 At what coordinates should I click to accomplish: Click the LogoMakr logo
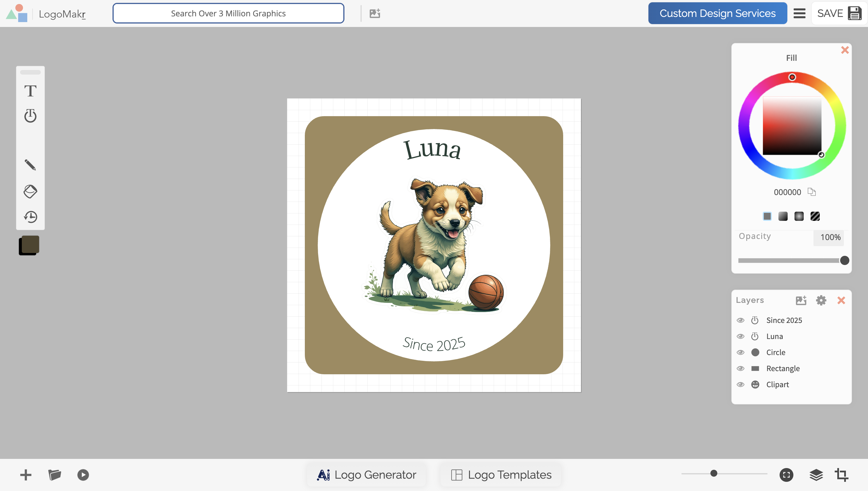coord(46,13)
